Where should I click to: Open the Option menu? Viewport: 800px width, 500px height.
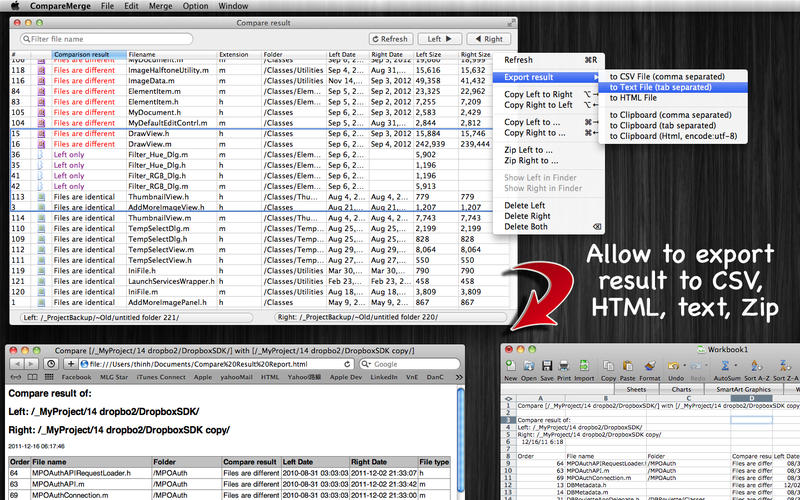click(x=195, y=6)
